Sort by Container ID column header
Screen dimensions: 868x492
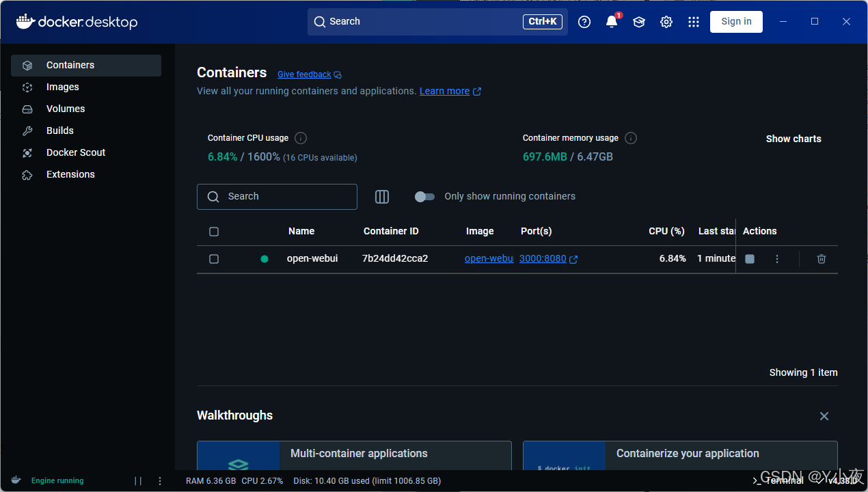coord(391,232)
